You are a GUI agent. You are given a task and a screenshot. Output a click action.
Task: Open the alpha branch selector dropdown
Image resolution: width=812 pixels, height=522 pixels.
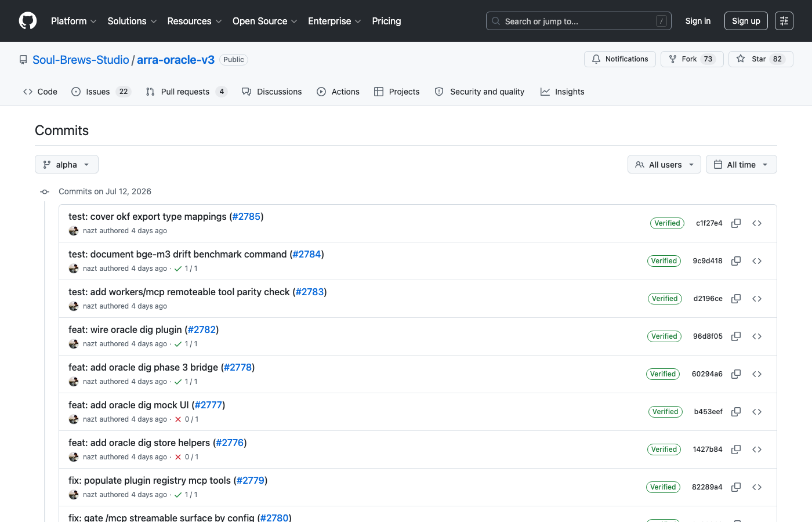click(67, 165)
